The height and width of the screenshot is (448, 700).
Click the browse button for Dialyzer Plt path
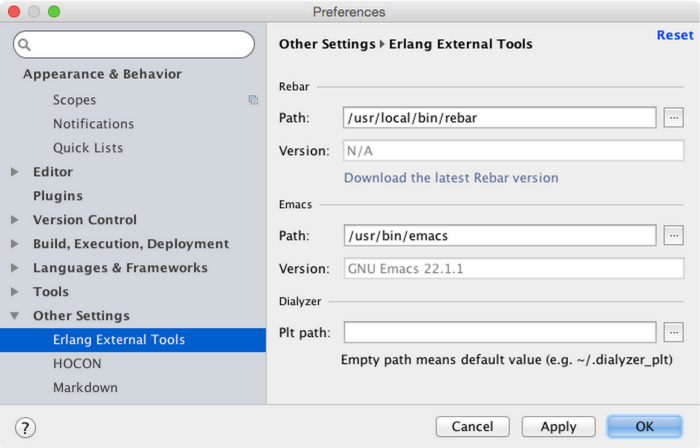(673, 332)
